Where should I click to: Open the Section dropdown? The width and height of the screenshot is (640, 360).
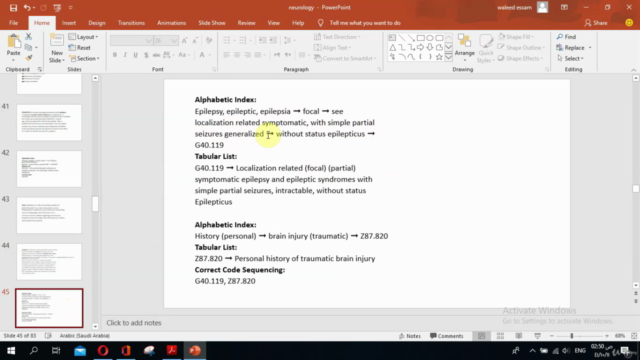(84, 58)
